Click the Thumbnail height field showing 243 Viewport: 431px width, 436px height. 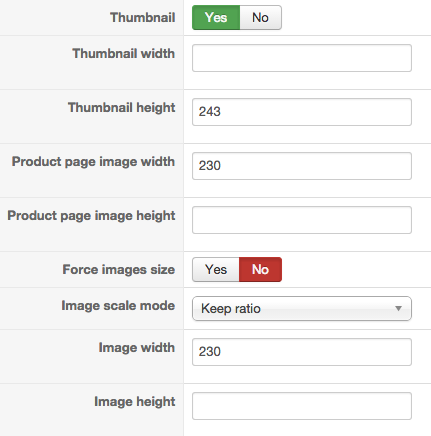(302, 112)
